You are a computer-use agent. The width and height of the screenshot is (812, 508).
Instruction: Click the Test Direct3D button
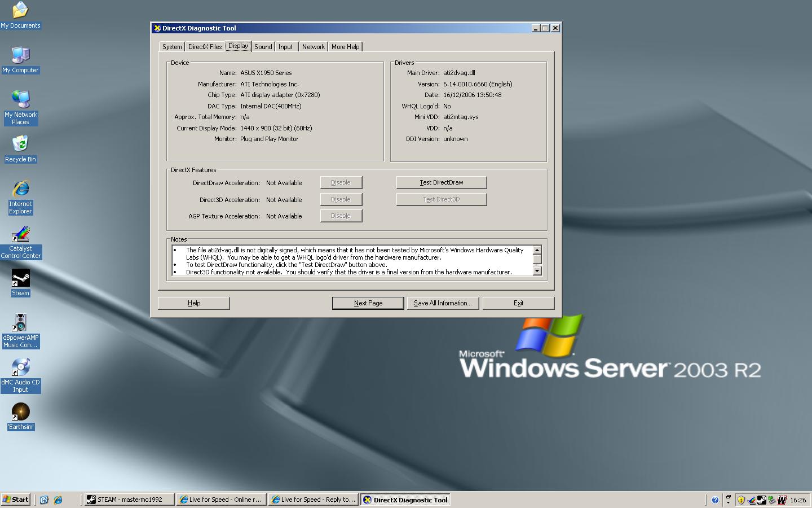pos(442,199)
